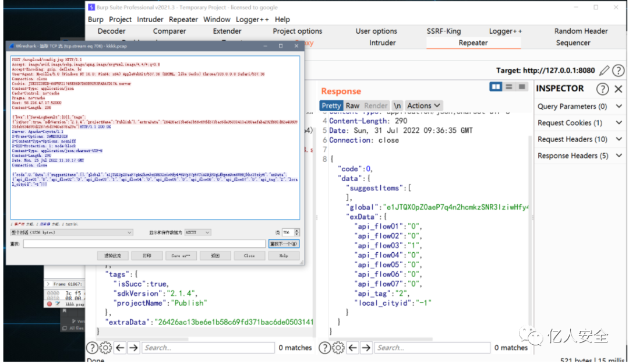Focus the Wireshark find text field
This screenshot has height=364, width=629.
tap(144, 243)
